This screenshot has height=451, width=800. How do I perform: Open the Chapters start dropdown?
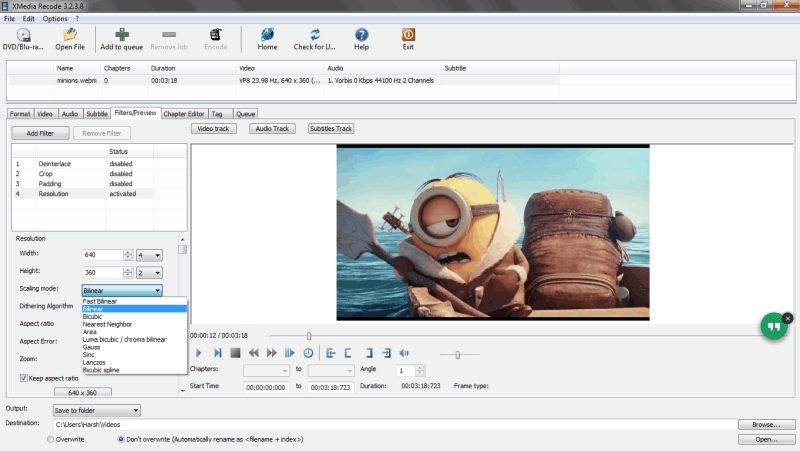pyautogui.click(x=266, y=370)
